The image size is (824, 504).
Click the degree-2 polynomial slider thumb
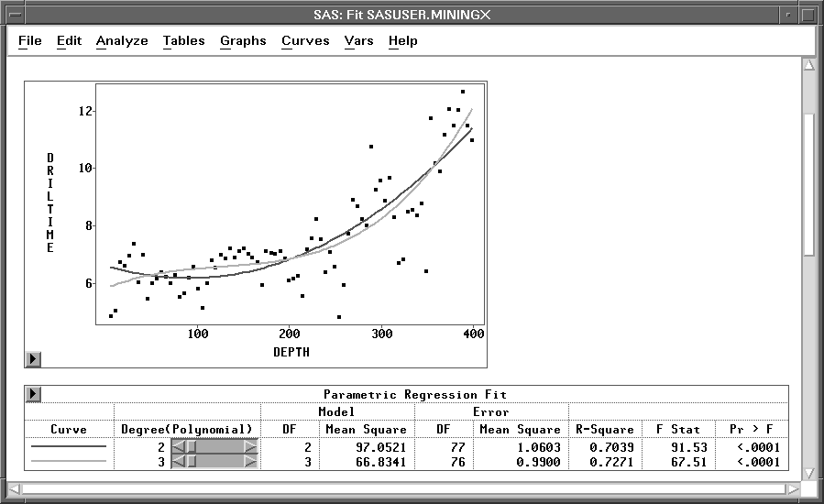[192, 447]
